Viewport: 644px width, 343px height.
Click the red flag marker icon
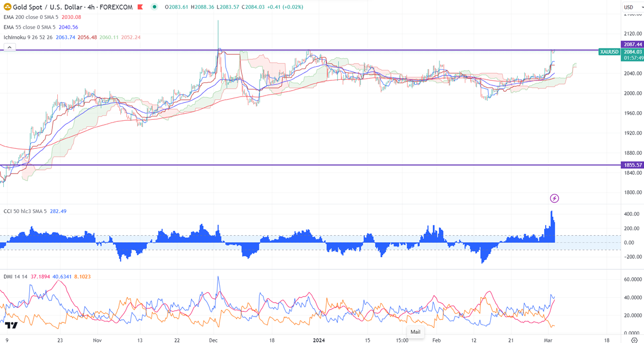(140, 7)
